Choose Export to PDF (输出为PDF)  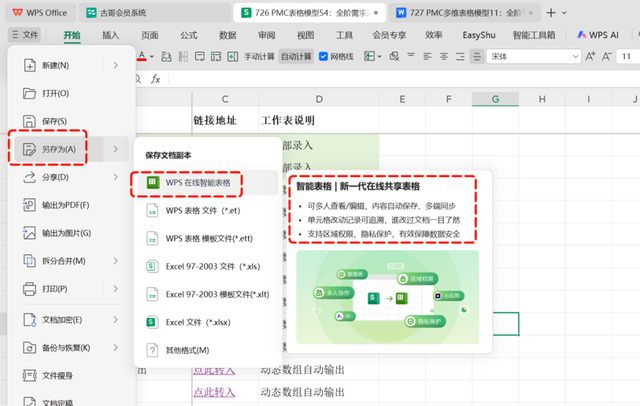click(65, 205)
